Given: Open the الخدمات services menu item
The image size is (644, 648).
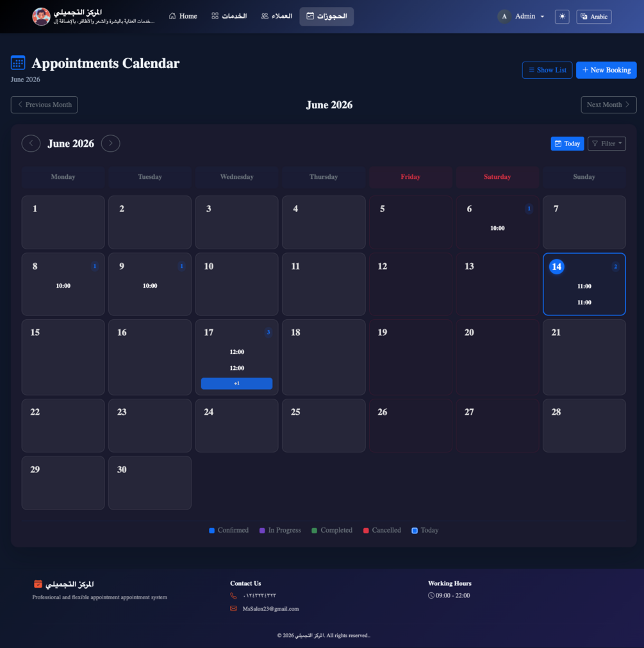Looking at the screenshot, I should 229,16.
